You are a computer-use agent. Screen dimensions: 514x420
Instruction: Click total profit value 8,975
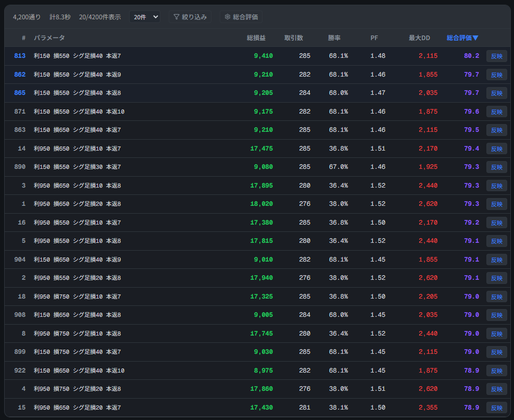[x=263, y=370]
